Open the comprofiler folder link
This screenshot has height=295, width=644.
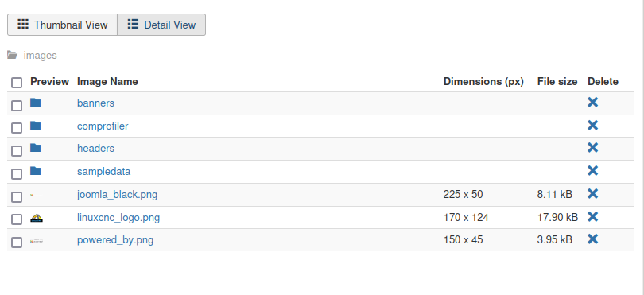click(x=103, y=126)
